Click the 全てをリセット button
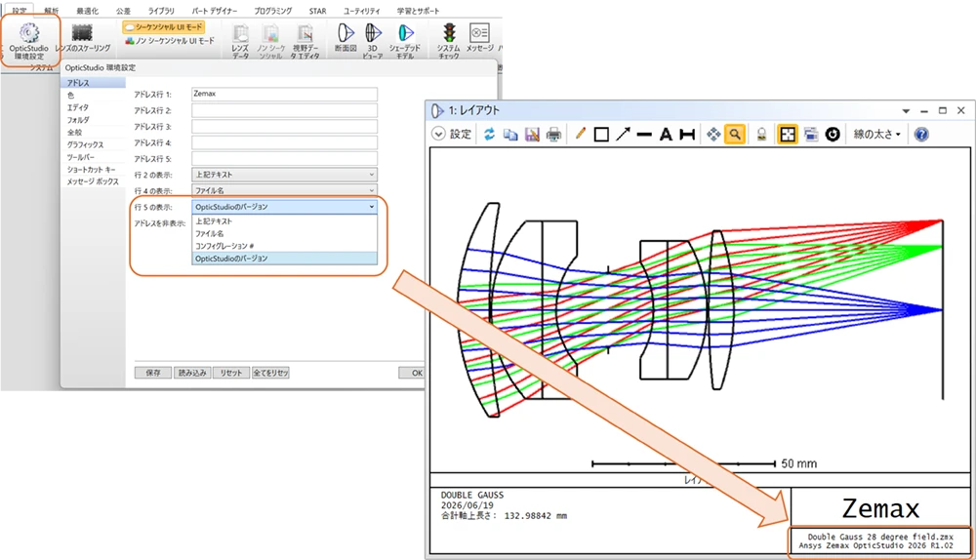The image size is (976, 560). [270, 373]
